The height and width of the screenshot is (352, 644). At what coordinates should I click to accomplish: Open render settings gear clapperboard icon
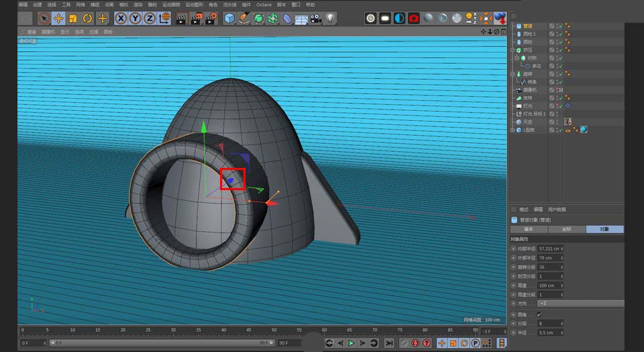tap(211, 19)
